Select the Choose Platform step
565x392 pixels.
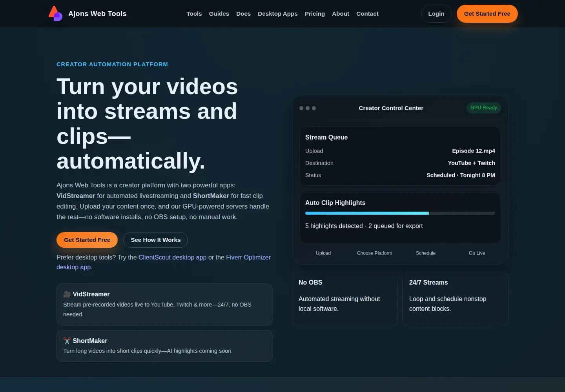click(x=375, y=253)
